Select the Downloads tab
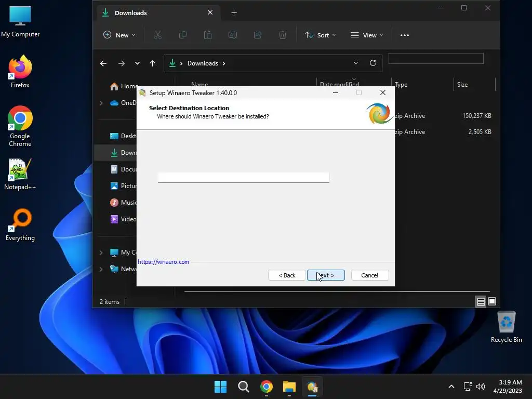Screen dimensions: 532x399 [x=158, y=13]
